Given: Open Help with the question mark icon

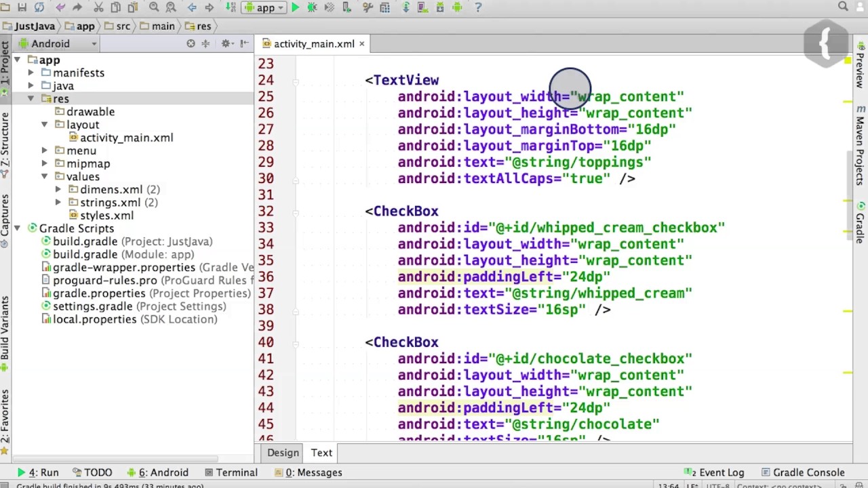Looking at the screenshot, I should point(478,7).
